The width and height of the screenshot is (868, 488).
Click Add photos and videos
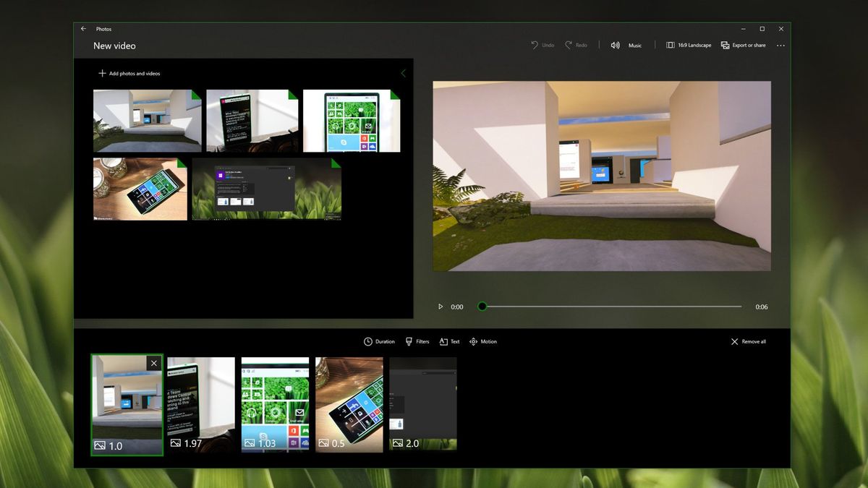(x=129, y=73)
